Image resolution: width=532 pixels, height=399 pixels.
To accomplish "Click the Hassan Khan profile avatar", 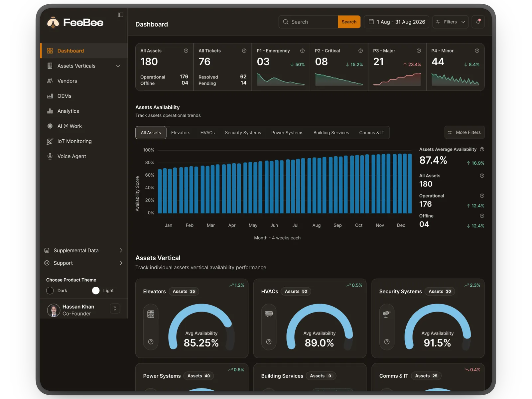I will pyautogui.click(x=54, y=310).
